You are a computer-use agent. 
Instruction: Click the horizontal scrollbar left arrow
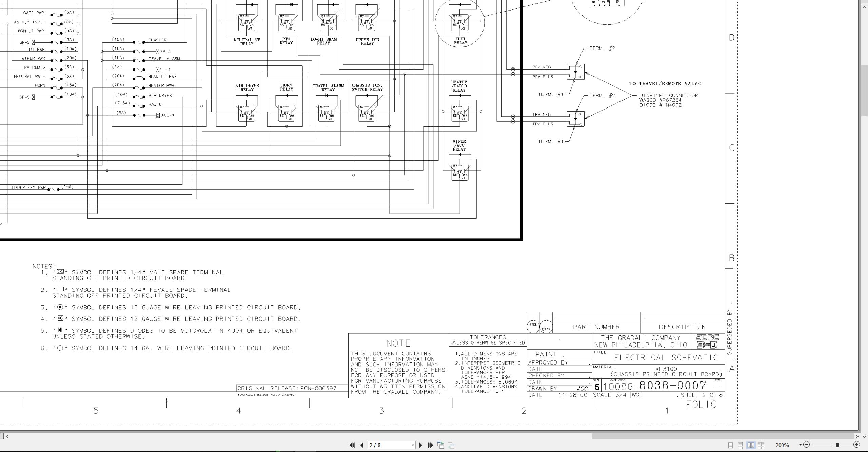pyautogui.click(x=7, y=436)
